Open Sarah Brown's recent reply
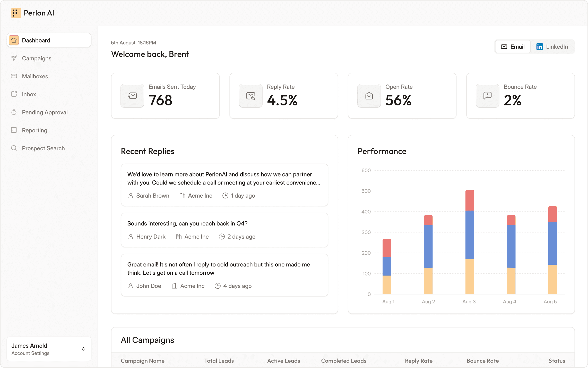This screenshot has height=368, width=588. [224, 185]
